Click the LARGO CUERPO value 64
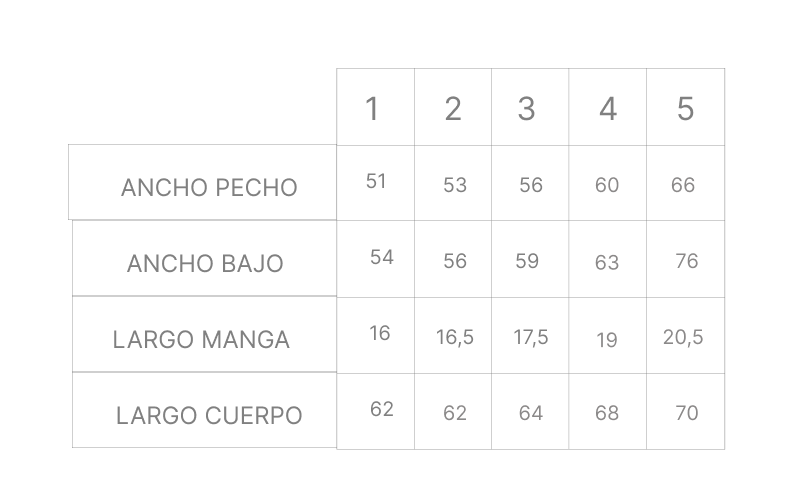Screen dimensions: 792x500 coord(531,413)
